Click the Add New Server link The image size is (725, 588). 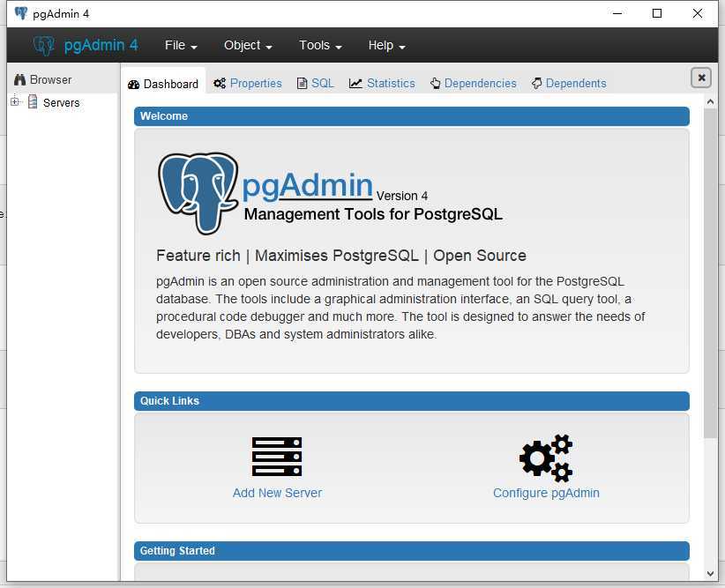277,493
